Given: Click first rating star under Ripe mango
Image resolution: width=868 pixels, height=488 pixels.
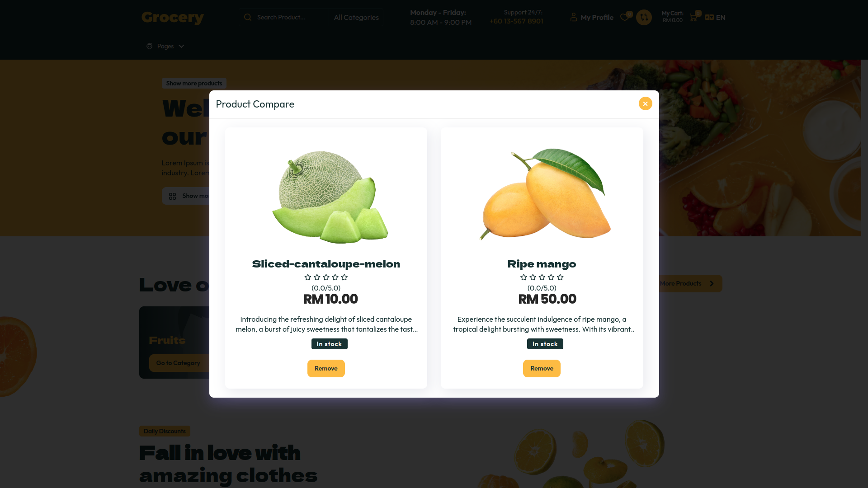Looking at the screenshot, I should coord(524,277).
